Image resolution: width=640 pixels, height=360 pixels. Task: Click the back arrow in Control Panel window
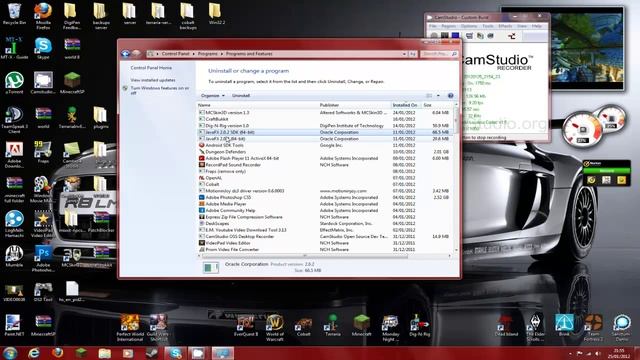[x=126, y=53]
